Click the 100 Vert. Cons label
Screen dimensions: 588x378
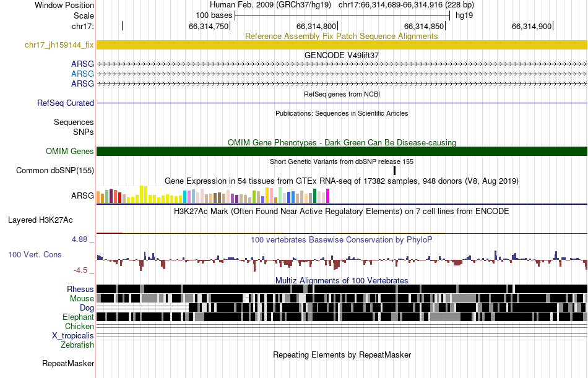35,255
